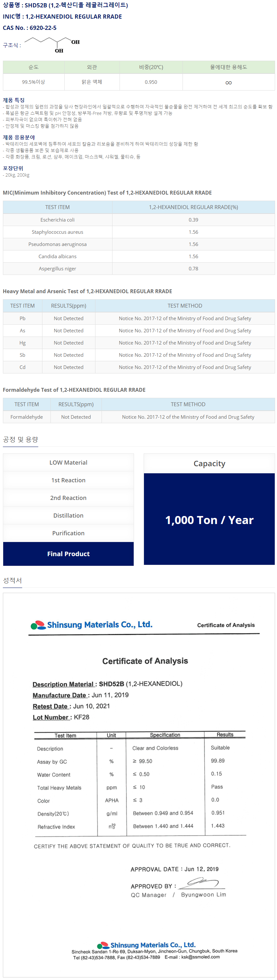
Task: Select the LOW Material process step
Action: tap(68, 463)
